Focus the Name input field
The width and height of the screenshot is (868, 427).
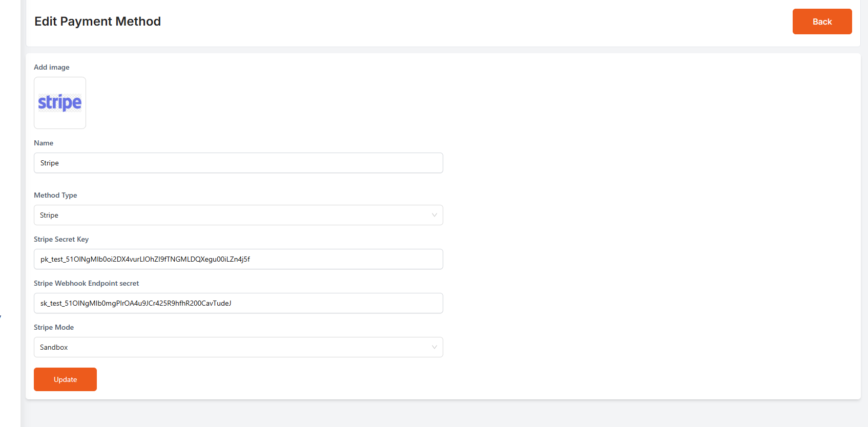(238, 163)
